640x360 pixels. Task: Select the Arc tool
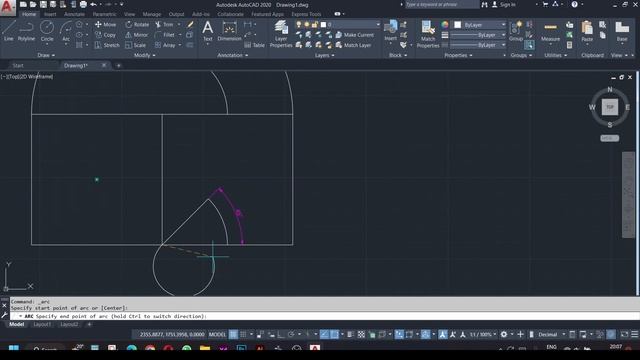coord(66,31)
